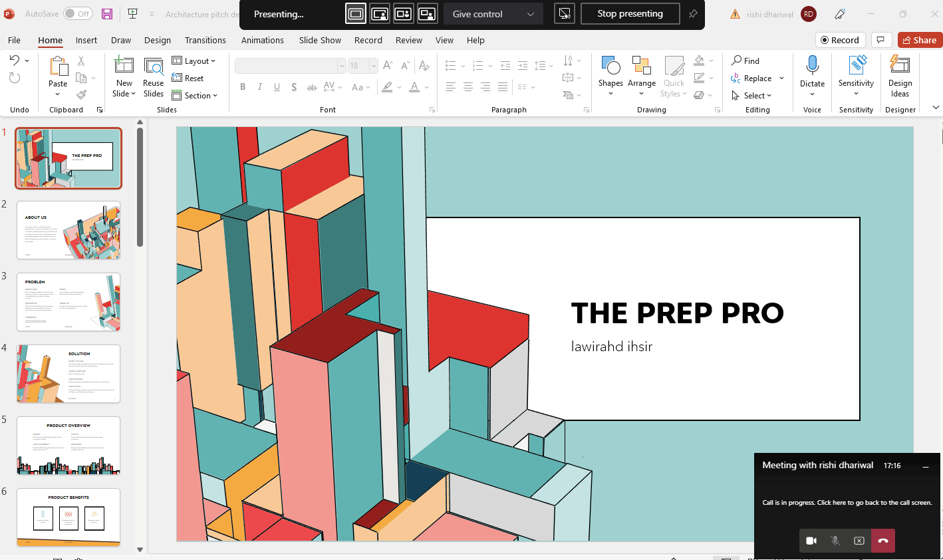This screenshot has width=943, height=560.
Task: Unmute the microphone in meeting panel
Action: point(835,541)
